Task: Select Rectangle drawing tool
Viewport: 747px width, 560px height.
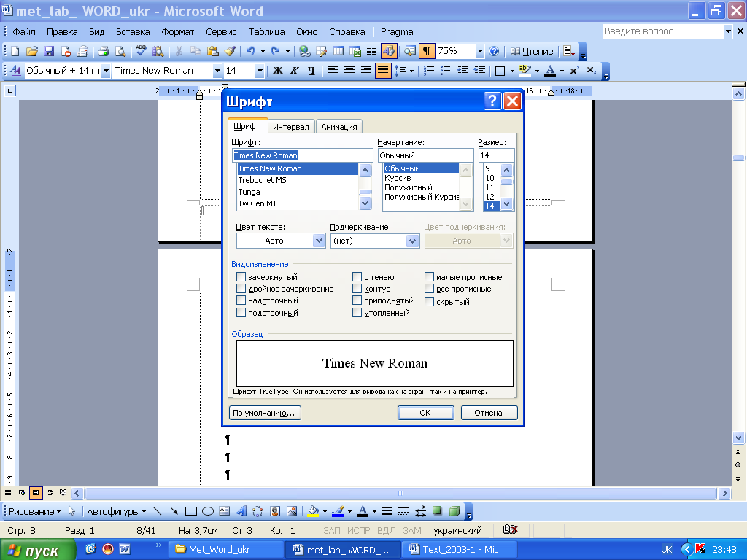Action: coord(191,511)
